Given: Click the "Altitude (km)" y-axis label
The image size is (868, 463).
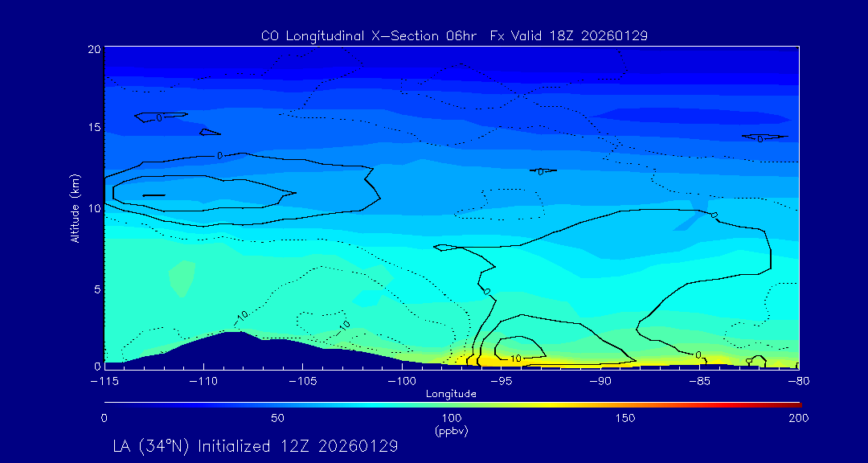Looking at the screenshot, I should (x=75, y=207).
